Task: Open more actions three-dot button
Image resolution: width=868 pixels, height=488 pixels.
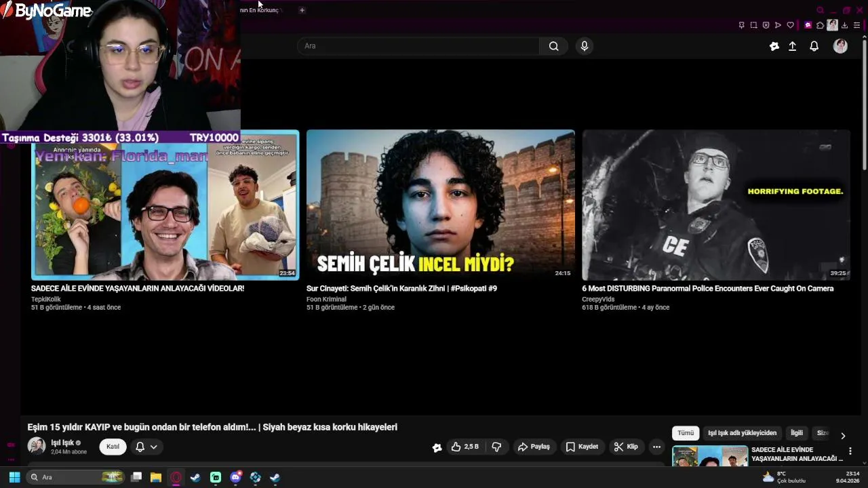Action: 656,447
